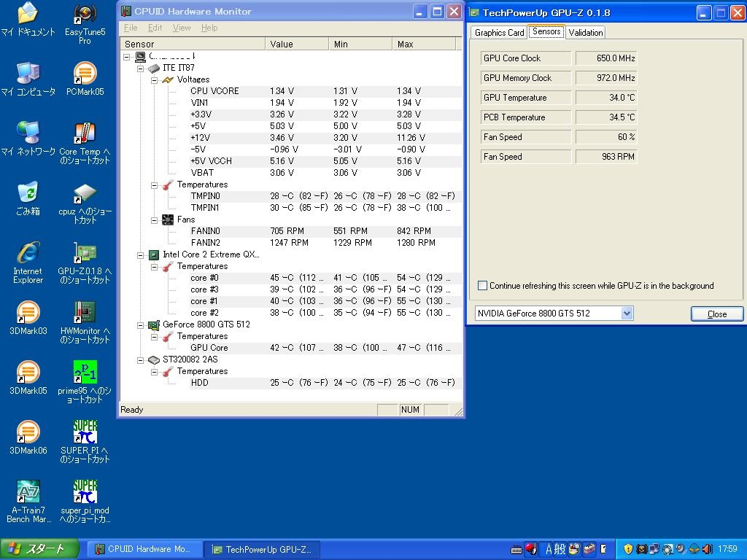747x560 pixels.
Task: Switch to the Graphics Card tab
Action: tap(499, 33)
